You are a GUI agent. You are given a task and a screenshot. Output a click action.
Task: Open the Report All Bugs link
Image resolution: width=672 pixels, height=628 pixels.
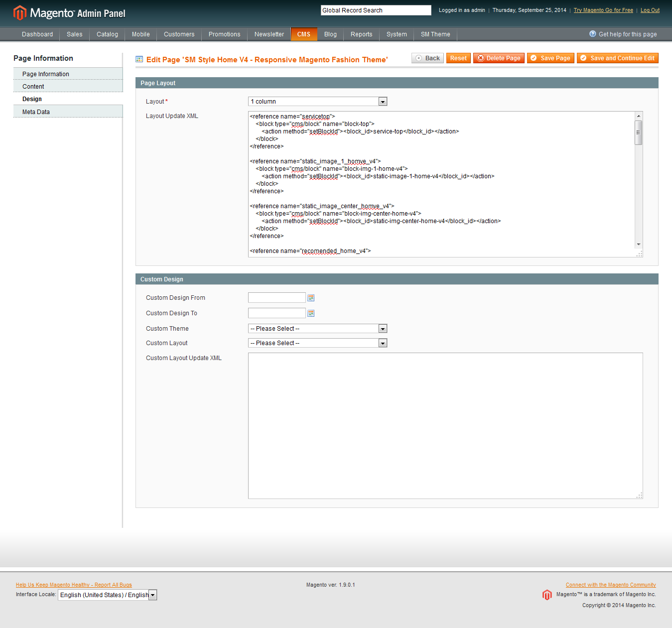click(74, 585)
